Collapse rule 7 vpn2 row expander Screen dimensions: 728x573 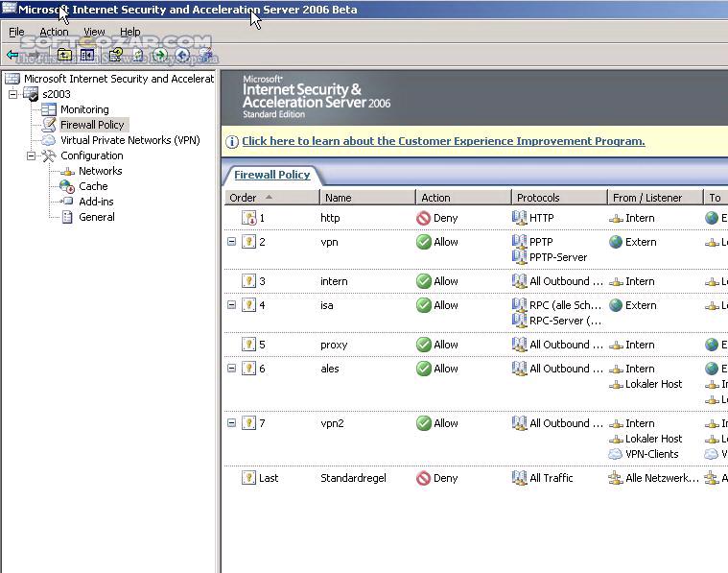pos(232,423)
